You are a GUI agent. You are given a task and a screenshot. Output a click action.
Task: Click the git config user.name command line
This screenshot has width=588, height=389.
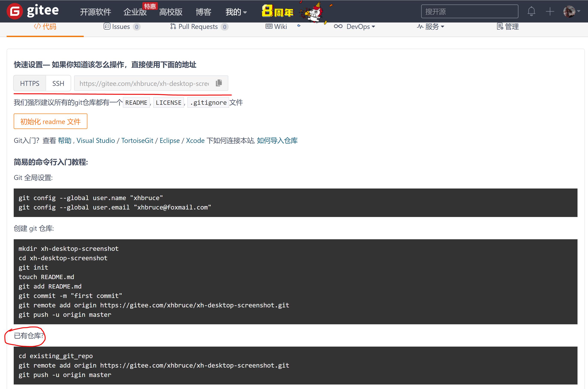[x=91, y=198]
